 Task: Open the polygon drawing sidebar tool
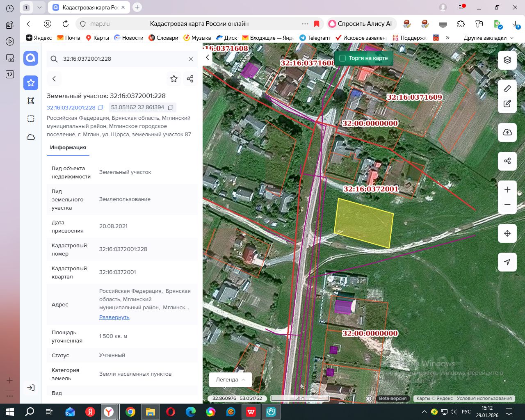coord(31,100)
